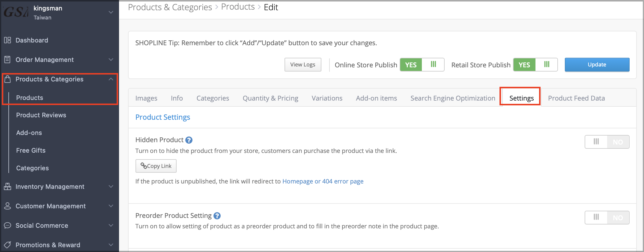Open the Categories tab
This screenshot has width=644, height=252.
pos(213,98)
